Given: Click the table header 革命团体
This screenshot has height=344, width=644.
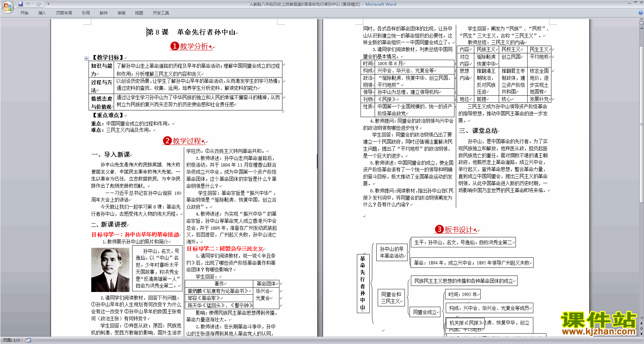Looking at the screenshot, I should [x=266, y=284].
